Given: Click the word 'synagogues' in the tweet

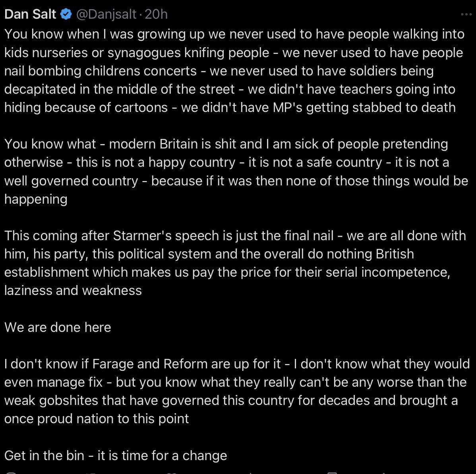Looking at the screenshot, I should click(x=141, y=53).
